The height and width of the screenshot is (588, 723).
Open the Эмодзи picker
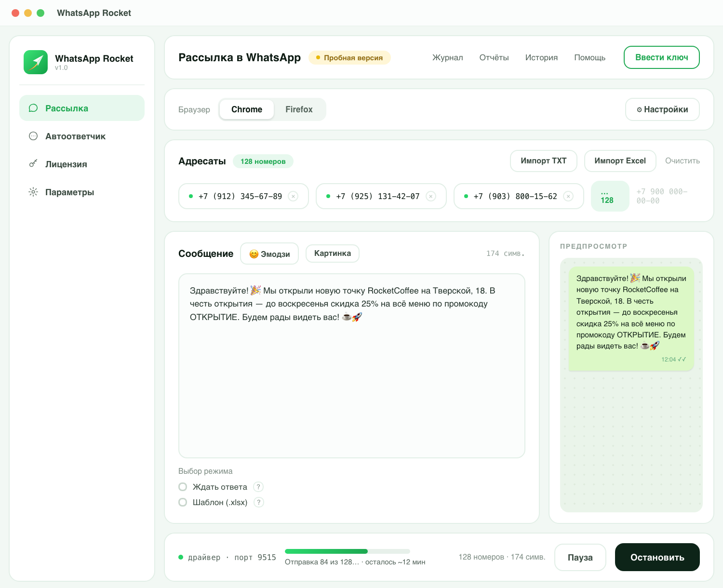click(269, 254)
